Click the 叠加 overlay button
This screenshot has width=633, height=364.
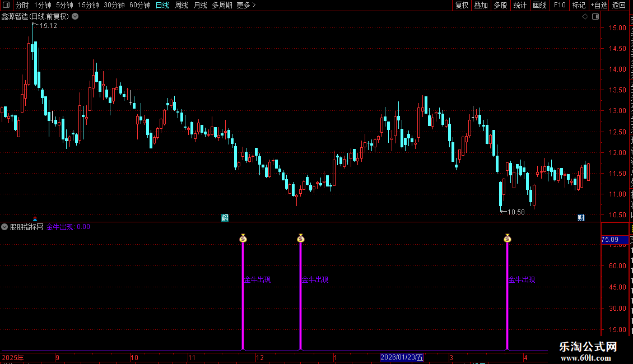[x=481, y=5]
